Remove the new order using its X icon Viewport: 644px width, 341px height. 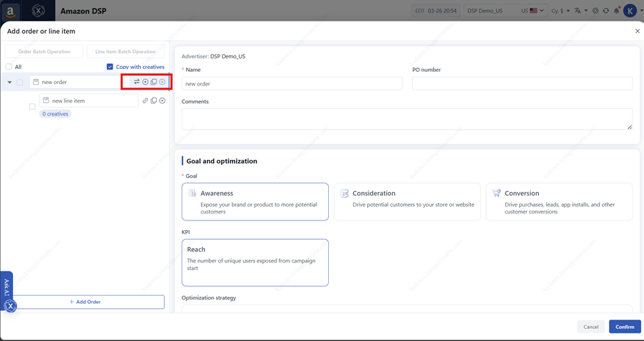tap(162, 82)
